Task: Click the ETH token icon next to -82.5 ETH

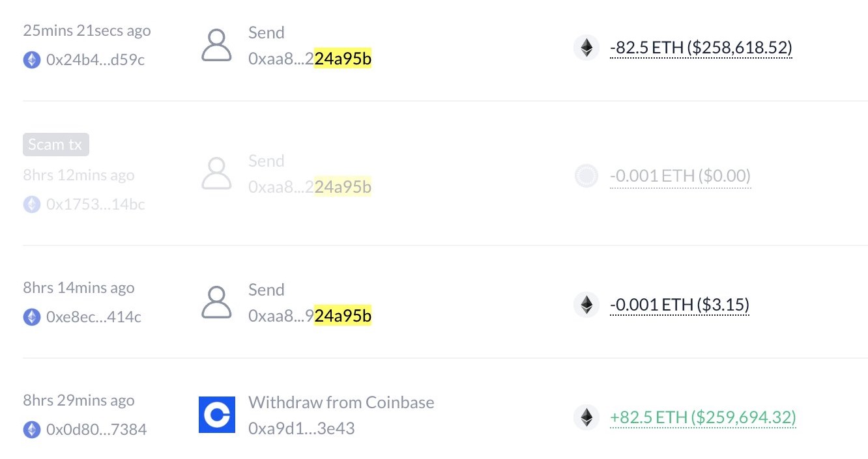Action: (586, 48)
